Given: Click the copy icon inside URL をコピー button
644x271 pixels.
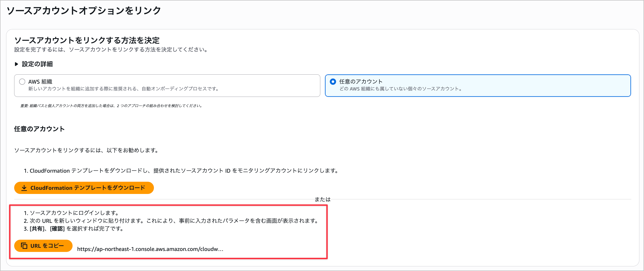Looking at the screenshot, I should coord(24,246).
